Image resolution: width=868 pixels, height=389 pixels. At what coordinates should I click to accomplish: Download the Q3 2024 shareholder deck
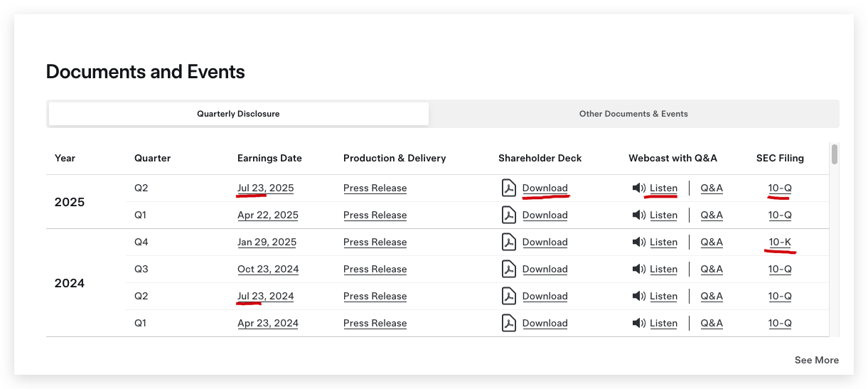coord(545,270)
